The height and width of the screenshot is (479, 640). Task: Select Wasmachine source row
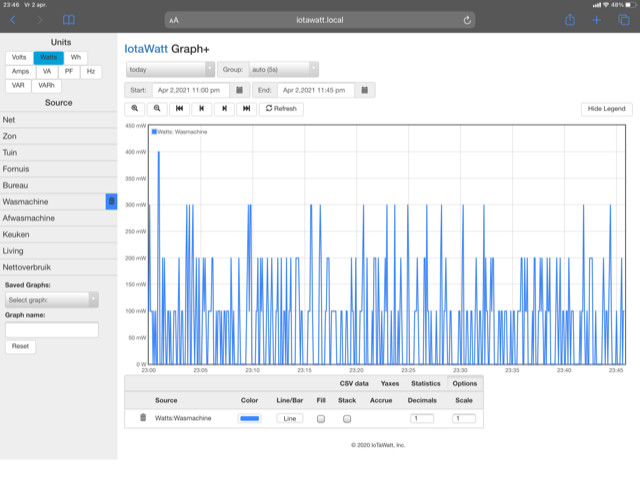tap(53, 202)
